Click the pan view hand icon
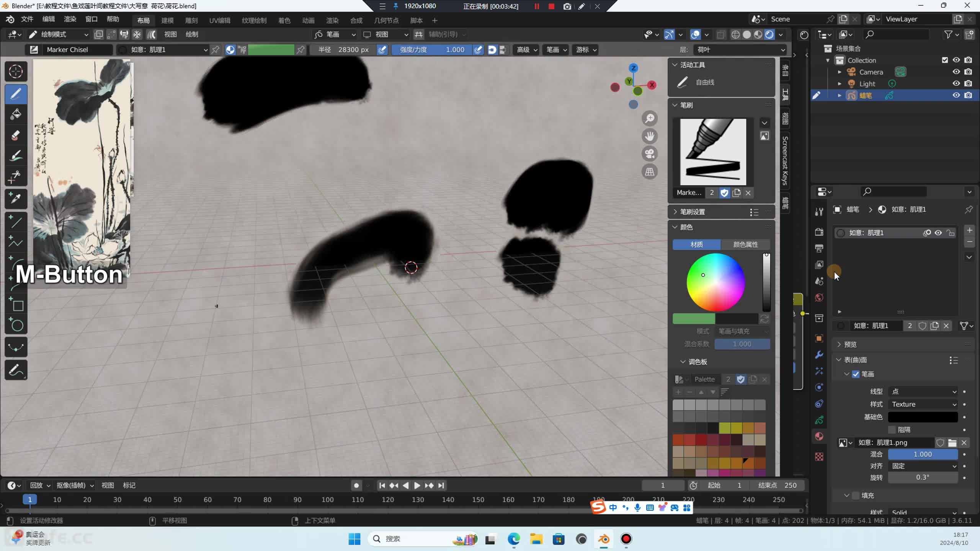The width and height of the screenshot is (980, 551). pyautogui.click(x=650, y=136)
